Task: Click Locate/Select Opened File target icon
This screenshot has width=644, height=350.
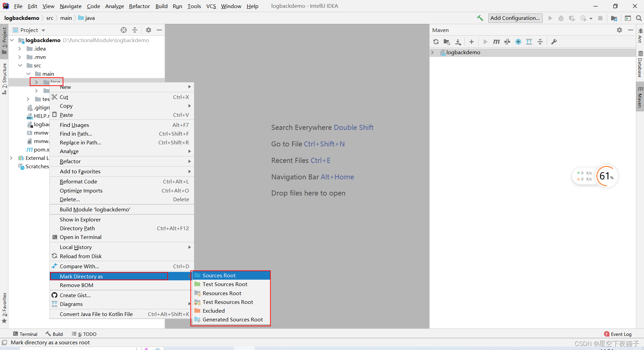Action: tap(124, 30)
